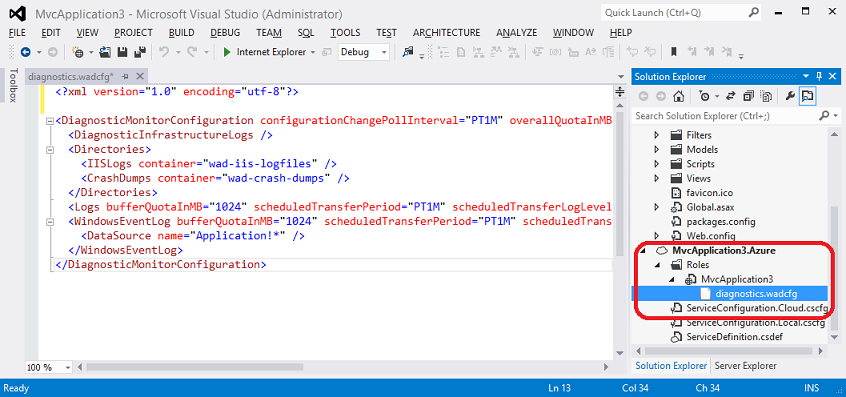The width and height of the screenshot is (846, 397).
Task: Open the BUILD menu
Action: pos(181,32)
